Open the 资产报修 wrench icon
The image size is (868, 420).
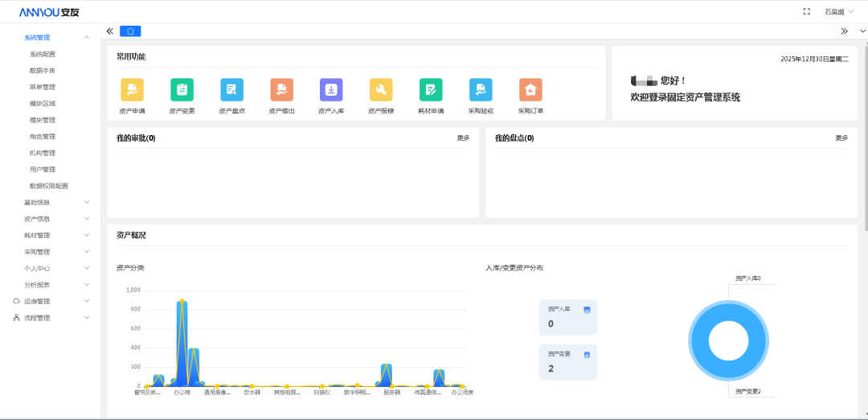point(381,90)
